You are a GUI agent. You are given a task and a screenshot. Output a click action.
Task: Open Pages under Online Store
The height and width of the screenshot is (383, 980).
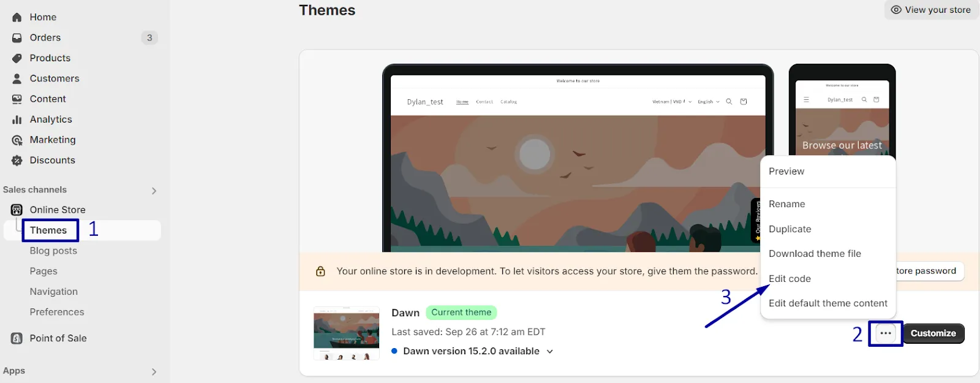(x=43, y=271)
